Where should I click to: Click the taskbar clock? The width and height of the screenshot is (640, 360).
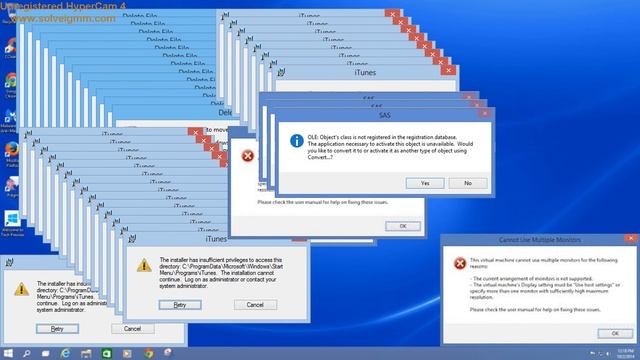coord(625,353)
